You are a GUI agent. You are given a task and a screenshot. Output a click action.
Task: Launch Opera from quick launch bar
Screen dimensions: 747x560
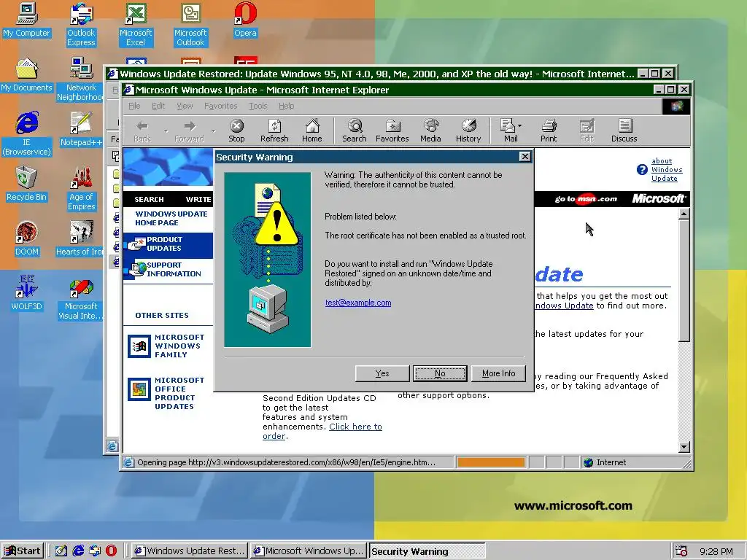(111, 551)
